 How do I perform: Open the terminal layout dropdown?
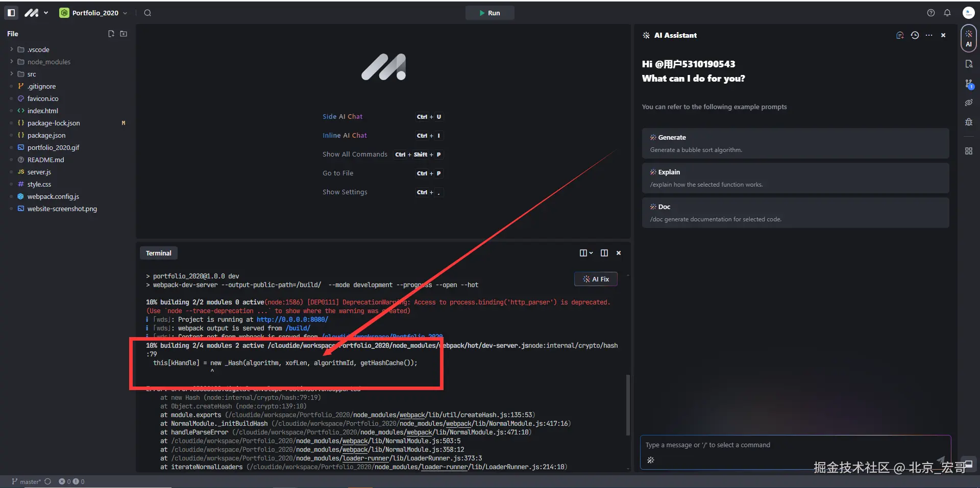[x=586, y=253]
